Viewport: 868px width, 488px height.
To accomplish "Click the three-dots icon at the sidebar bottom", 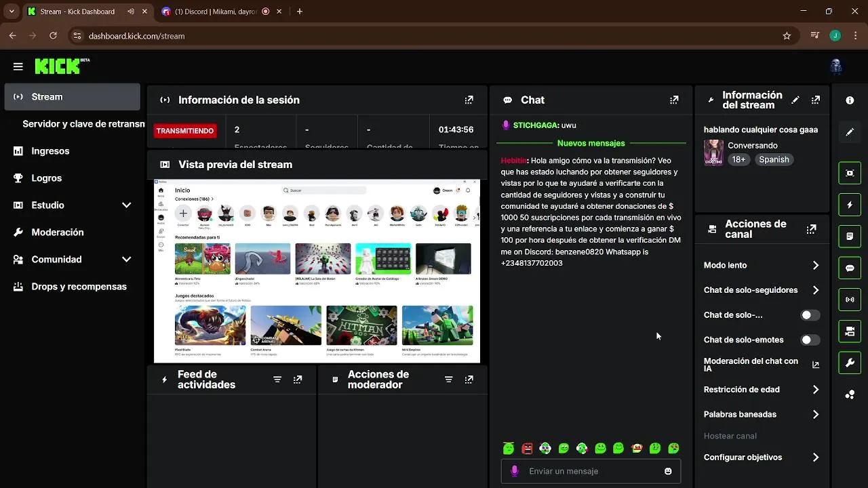I will [850, 394].
